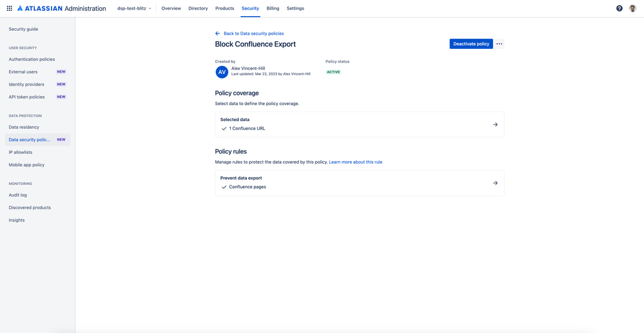Open Selected data arrow
Viewport: 644px width, 333px height.
(x=495, y=124)
